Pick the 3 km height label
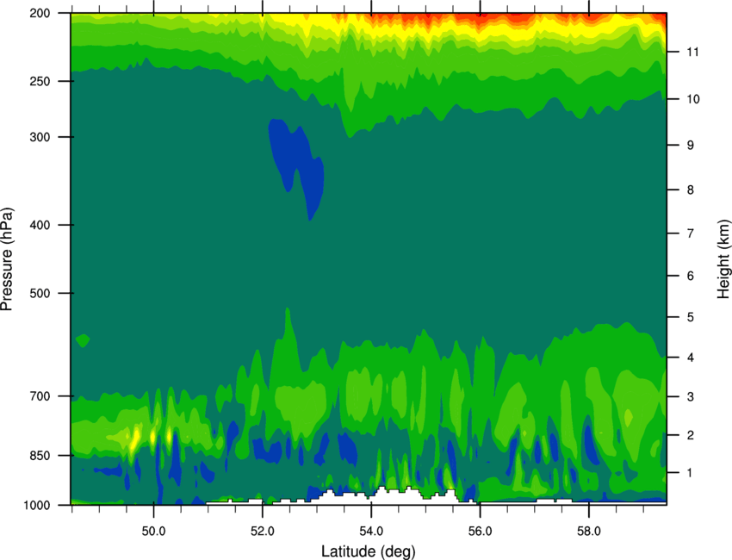Image resolution: width=732 pixels, height=560 pixels. [x=691, y=397]
